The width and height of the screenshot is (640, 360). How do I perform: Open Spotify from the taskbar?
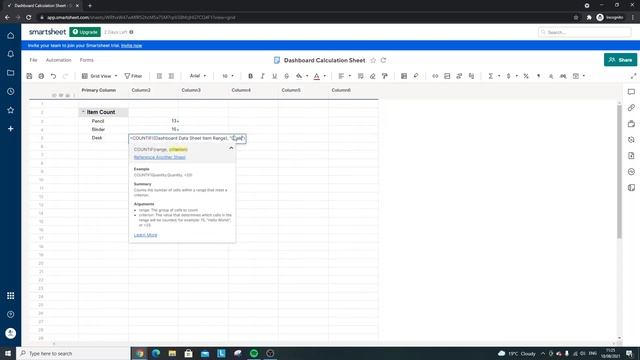click(x=254, y=353)
